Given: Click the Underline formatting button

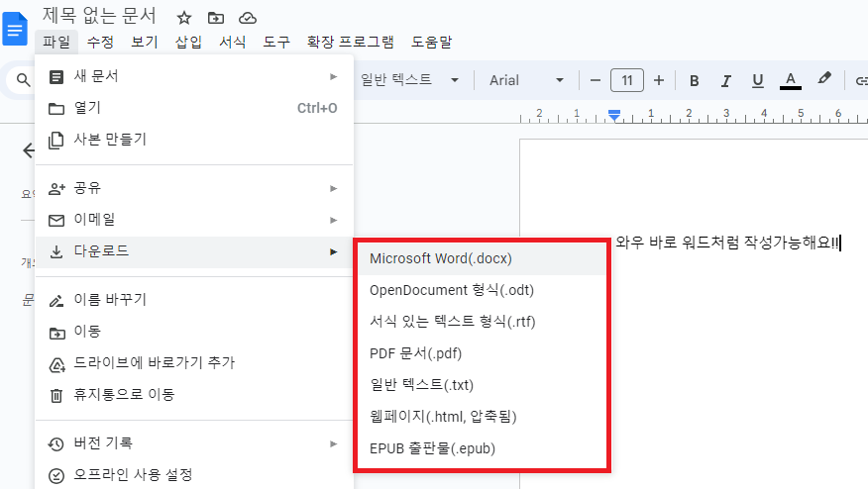Looking at the screenshot, I should pyautogui.click(x=758, y=81).
